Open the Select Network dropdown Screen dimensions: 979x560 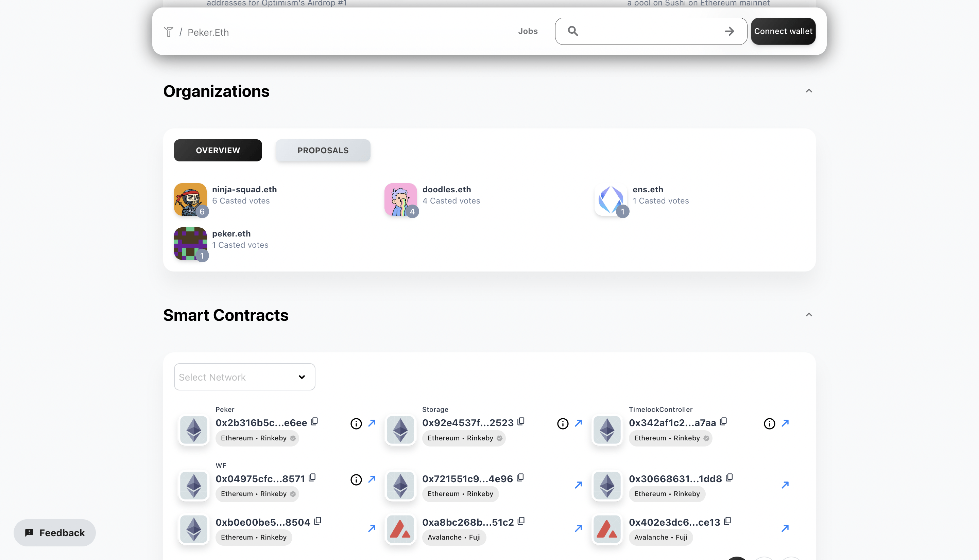click(244, 377)
